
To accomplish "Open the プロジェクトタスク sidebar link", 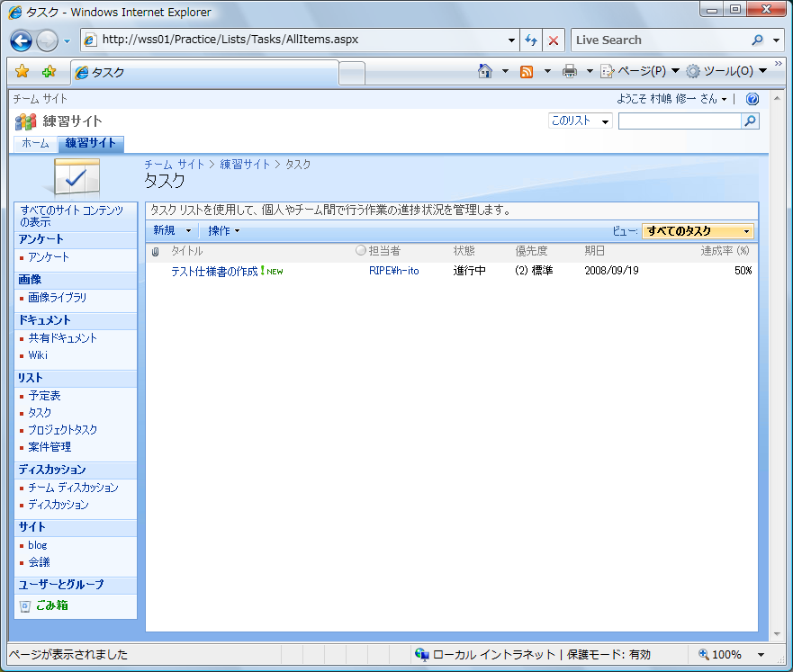I will pos(63,430).
